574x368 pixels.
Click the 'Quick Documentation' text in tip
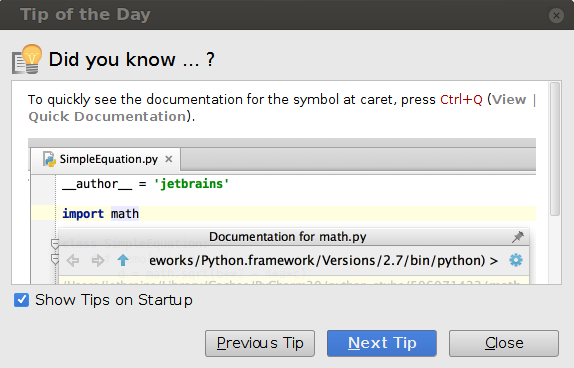pyautogui.click(x=108, y=116)
